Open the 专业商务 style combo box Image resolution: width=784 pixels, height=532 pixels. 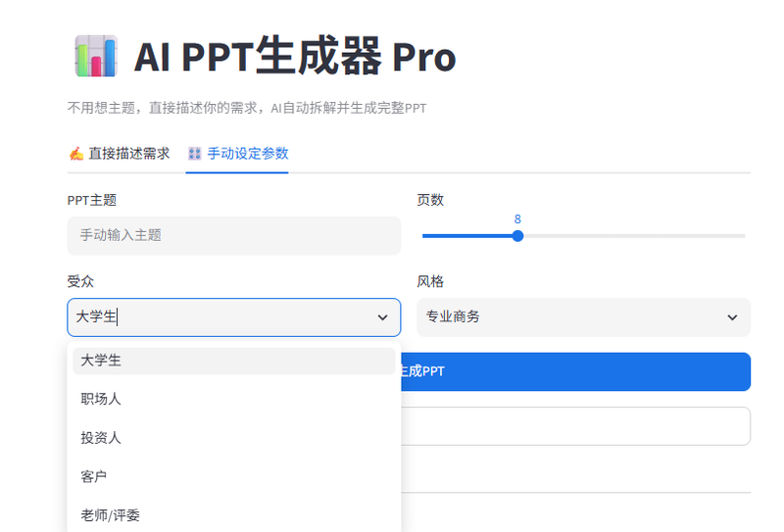(583, 317)
